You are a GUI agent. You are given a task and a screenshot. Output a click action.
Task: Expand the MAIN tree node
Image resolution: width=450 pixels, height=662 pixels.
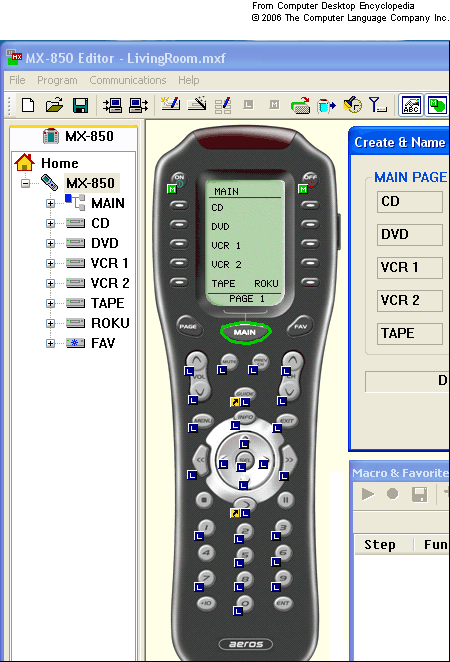(50, 203)
